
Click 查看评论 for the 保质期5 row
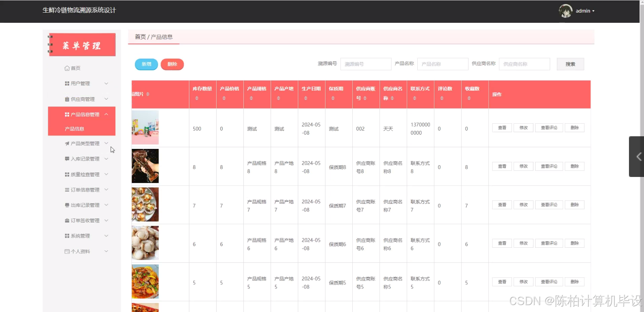(x=549, y=282)
